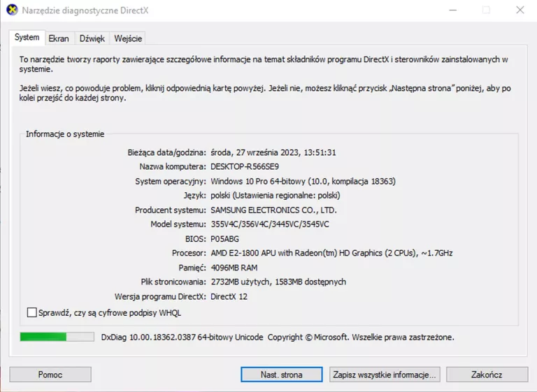Click the 2732MB użytych page file value
The width and height of the screenshot is (537, 392).
[x=278, y=282]
